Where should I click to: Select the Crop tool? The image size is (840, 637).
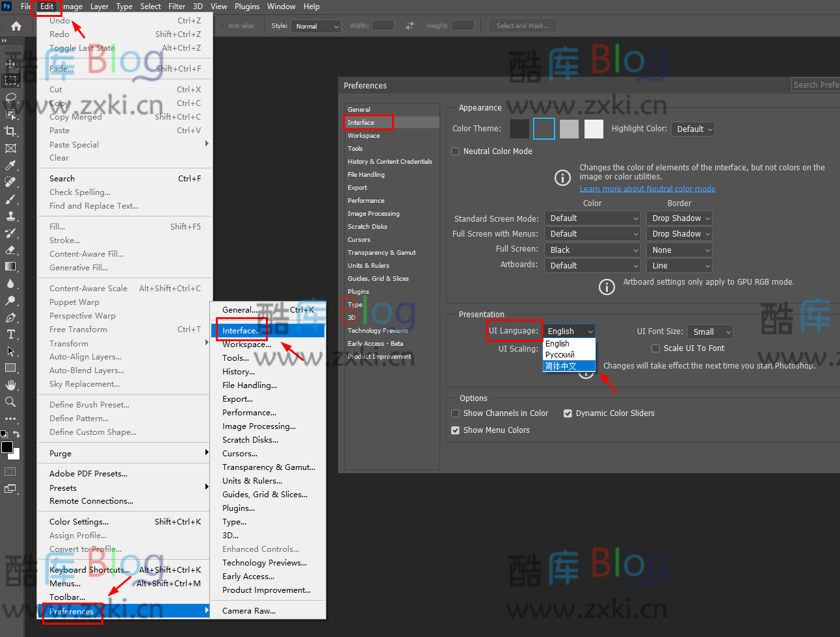pyautogui.click(x=10, y=131)
